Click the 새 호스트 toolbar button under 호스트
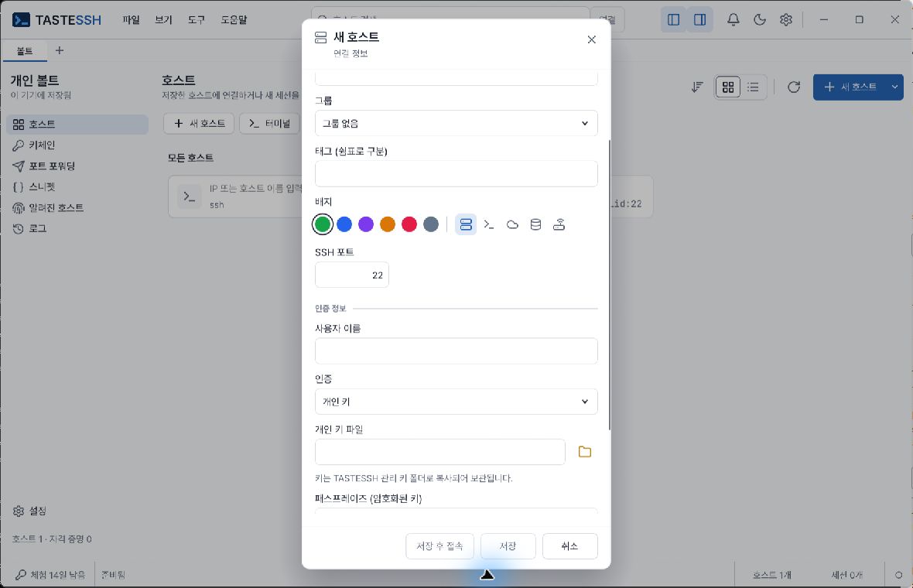 (x=199, y=124)
